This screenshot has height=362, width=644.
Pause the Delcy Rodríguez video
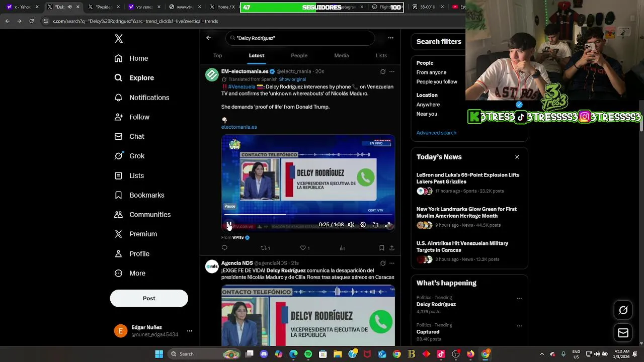point(229,225)
